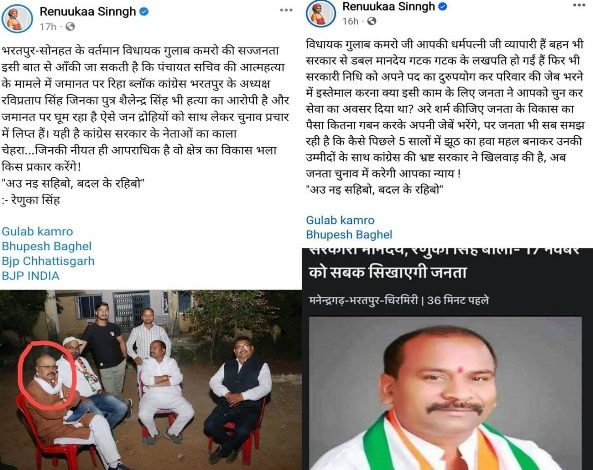
Task: Open three-dot menu on the 17h post
Action: 286,10
